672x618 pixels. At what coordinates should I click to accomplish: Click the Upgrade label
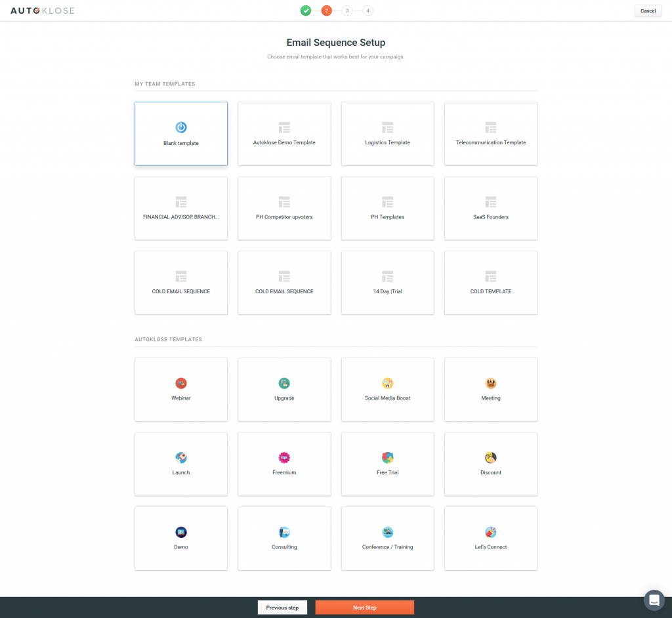[x=284, y=398]
